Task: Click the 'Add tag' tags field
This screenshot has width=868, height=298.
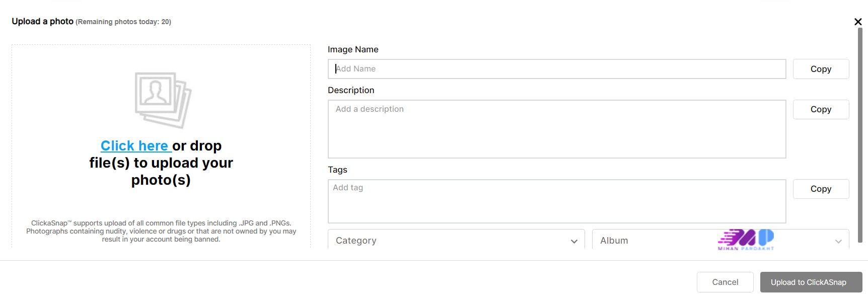Action: [556, 201]
